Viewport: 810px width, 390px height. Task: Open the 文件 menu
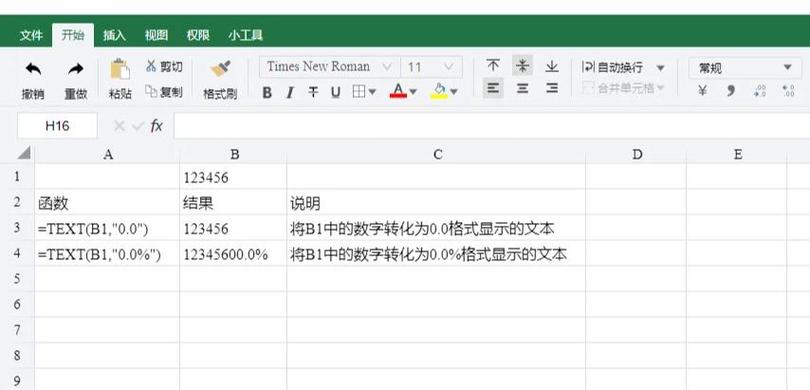(x=31, y=35)
